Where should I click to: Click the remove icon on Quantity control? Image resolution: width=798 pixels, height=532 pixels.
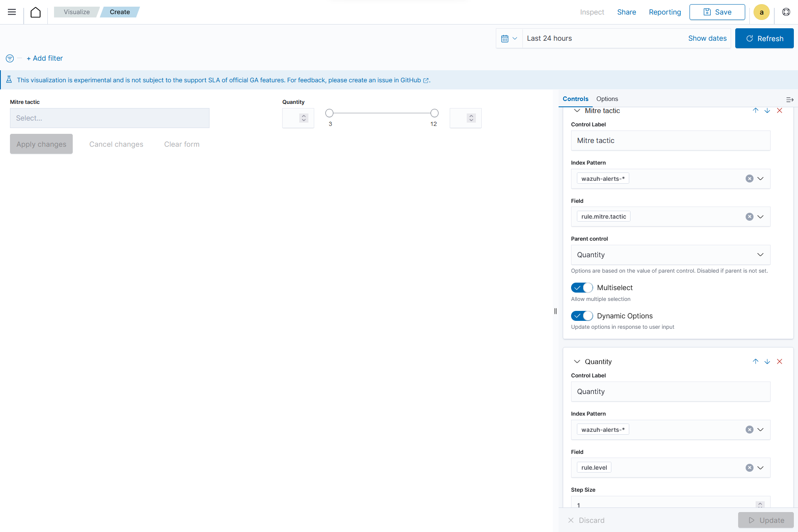pos(780,362)
